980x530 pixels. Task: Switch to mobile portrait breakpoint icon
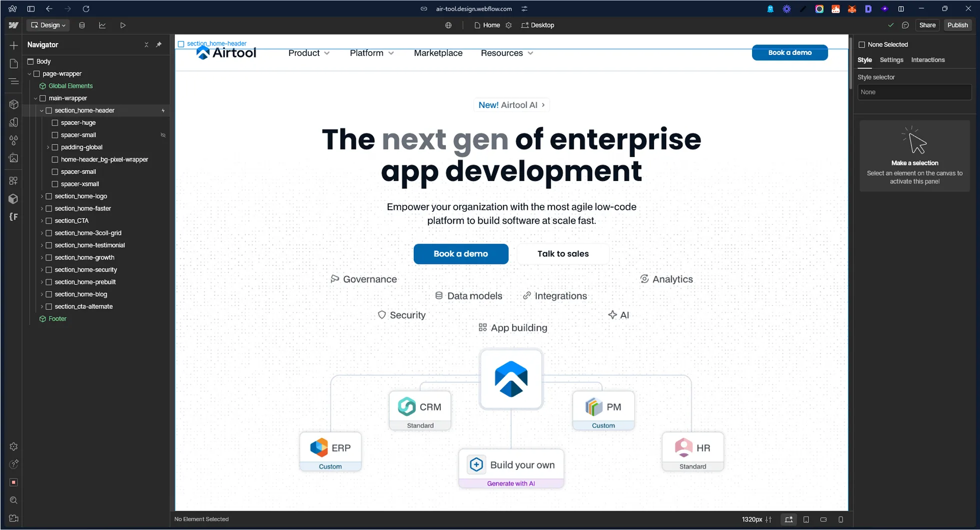point(841,519)
